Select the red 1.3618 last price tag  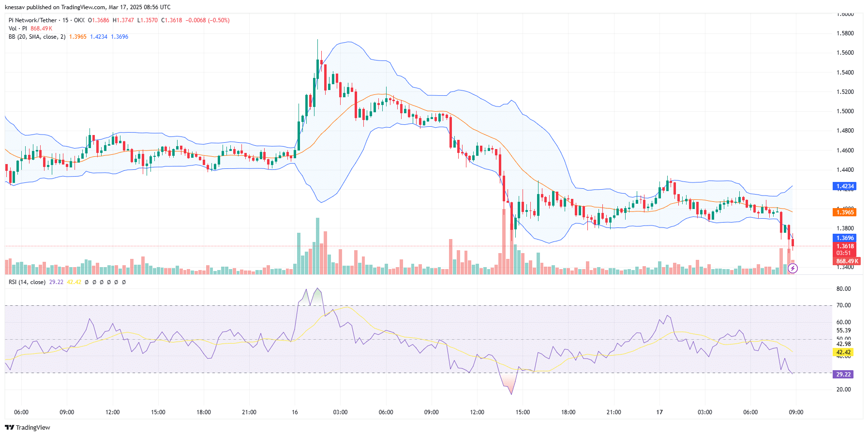(x=845, y=246)
